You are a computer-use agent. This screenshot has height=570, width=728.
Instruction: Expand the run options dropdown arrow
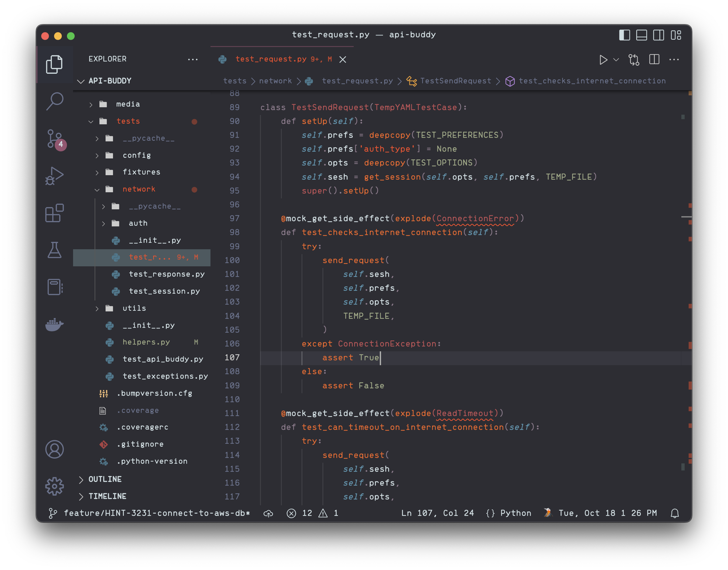pyautogui.click(x=616, y=60)
